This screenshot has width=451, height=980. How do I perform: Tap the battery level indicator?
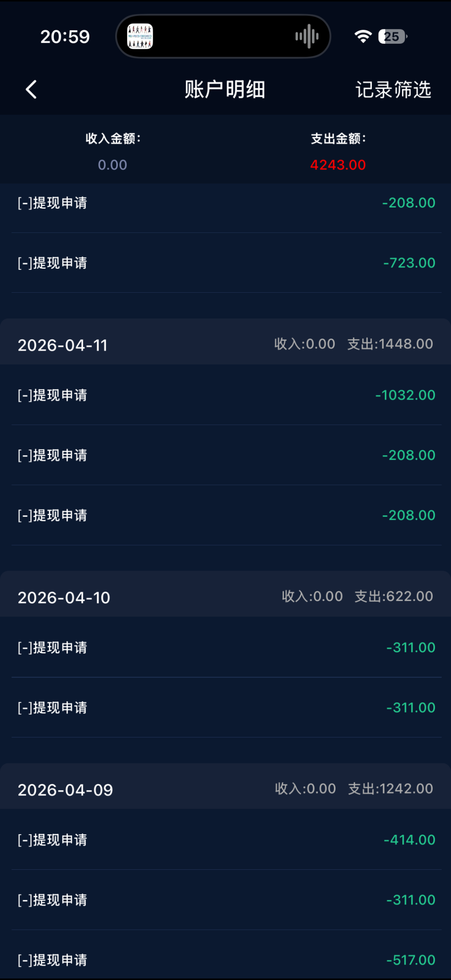click(x=392, y=36)
